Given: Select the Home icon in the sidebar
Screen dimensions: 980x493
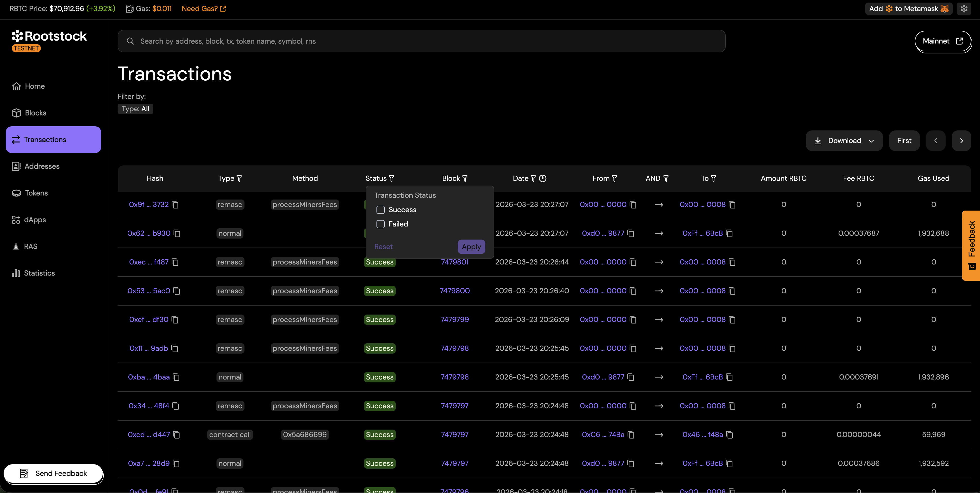Looking at the screenshot, I should coord(16,86).
